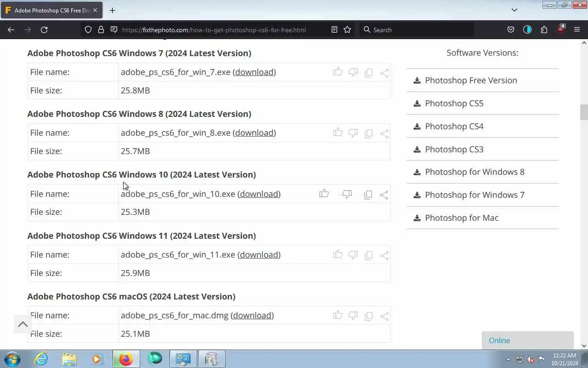The height and width of the screenshot is (368, 588).
Task: Copy the adobe_ps_cs6_for_win_7.exe row
Action: (x=368, y=73)
